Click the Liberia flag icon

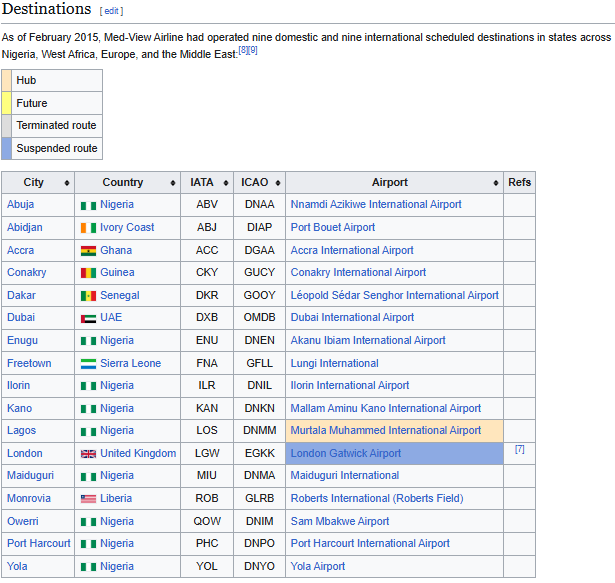(x=88, y=499)
